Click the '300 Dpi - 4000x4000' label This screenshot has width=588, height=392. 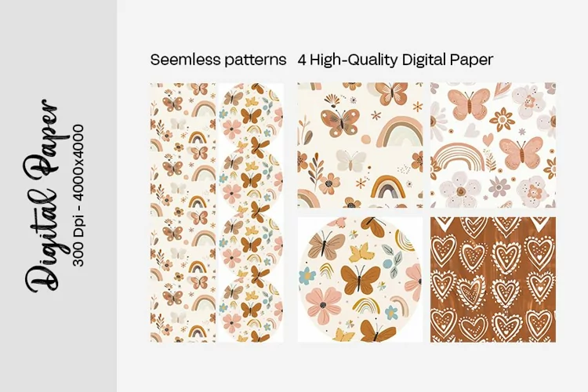pyautogui.click(x=78, y=196)
